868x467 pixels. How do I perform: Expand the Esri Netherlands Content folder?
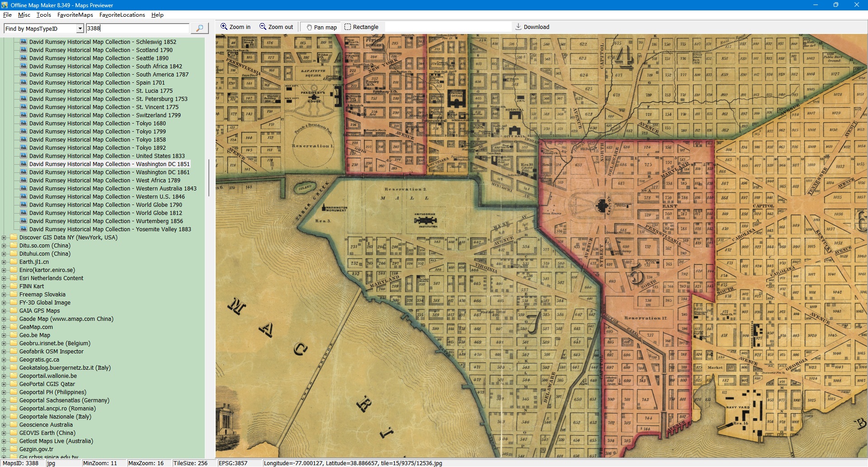[x=4, y=278]
